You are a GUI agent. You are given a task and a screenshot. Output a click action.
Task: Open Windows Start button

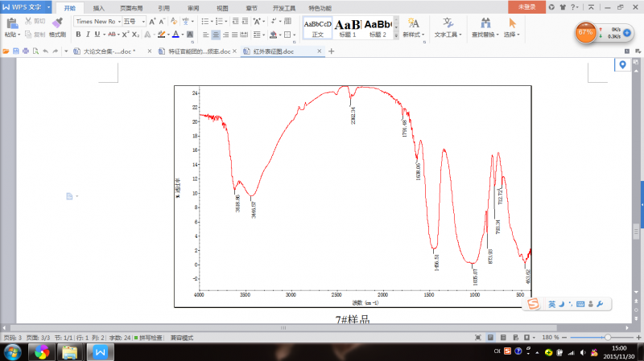(12, 352)
